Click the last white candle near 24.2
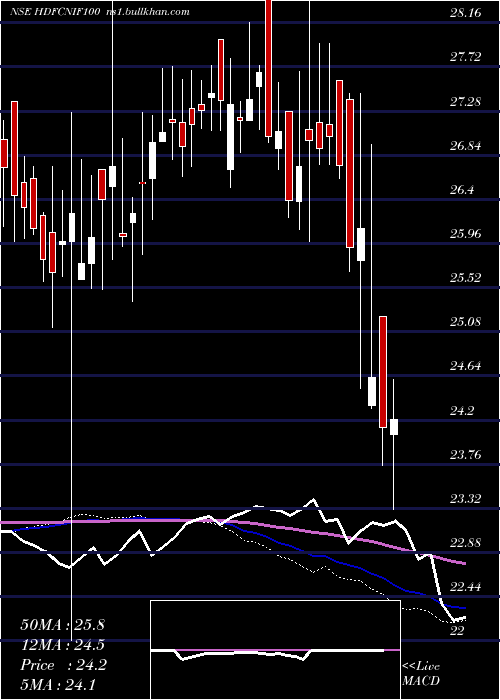Screen dimensions: 500x700 pos(394,427)
